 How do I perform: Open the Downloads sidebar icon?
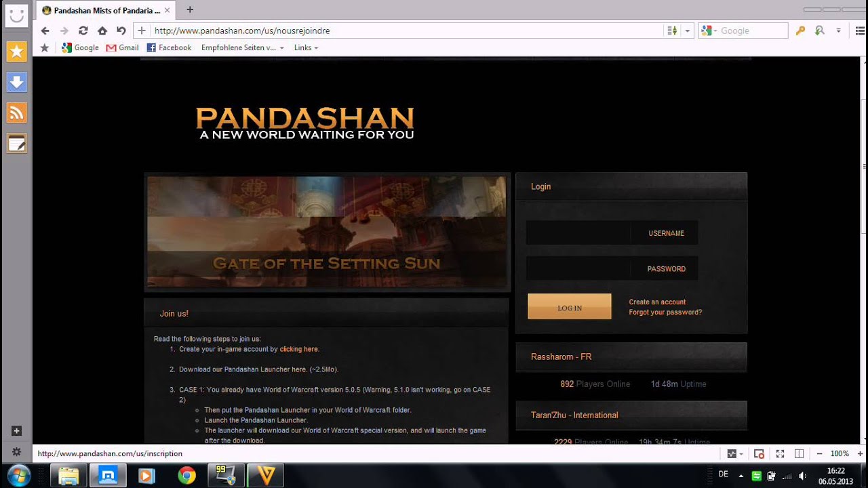pos(16,82)
